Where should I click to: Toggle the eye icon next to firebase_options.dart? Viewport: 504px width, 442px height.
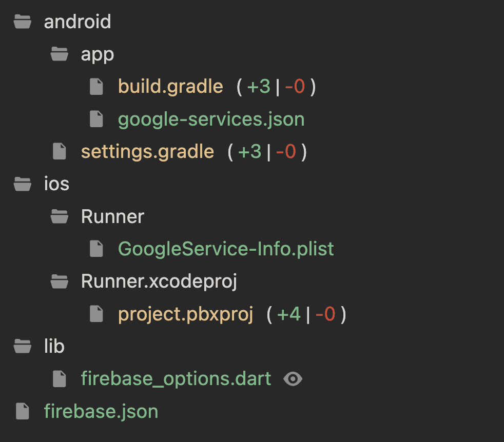[x=293, y=378]
